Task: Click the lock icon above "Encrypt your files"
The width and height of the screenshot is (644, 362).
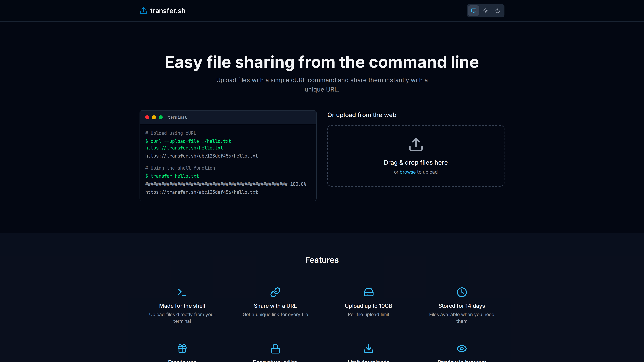Action: point(275,349)
